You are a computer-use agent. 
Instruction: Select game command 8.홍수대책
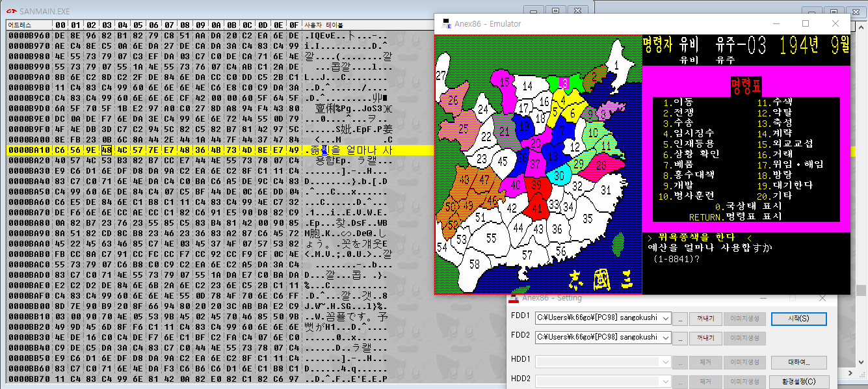(689, 175)
